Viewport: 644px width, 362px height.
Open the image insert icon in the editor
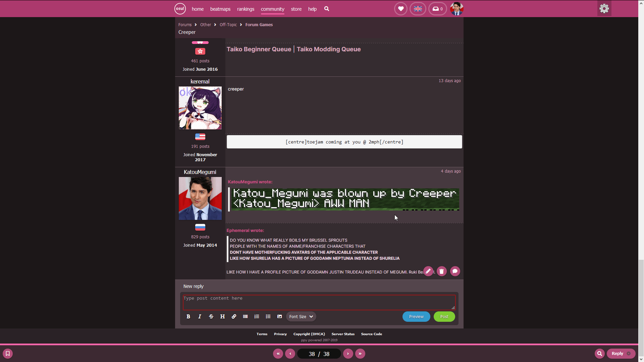coord(279,316)
